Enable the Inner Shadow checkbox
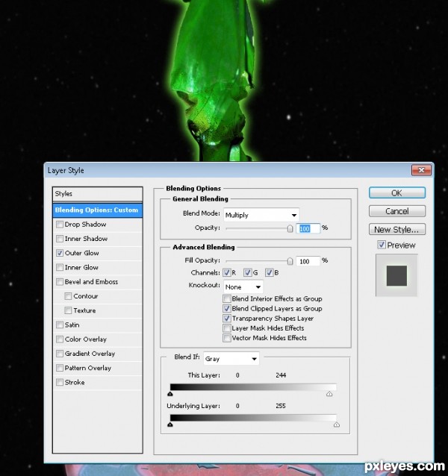The width and height of the screenshot is (448, 476). [60, 239]
